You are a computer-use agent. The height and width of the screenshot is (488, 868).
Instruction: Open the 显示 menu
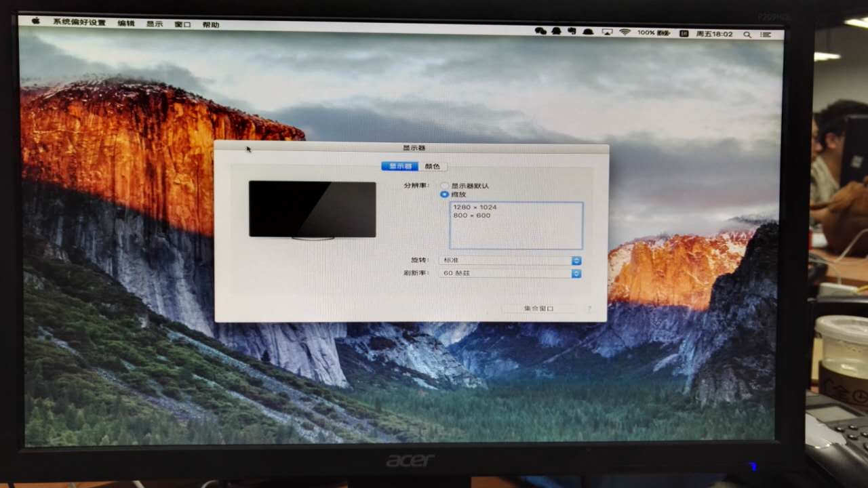tap(155, 24)
